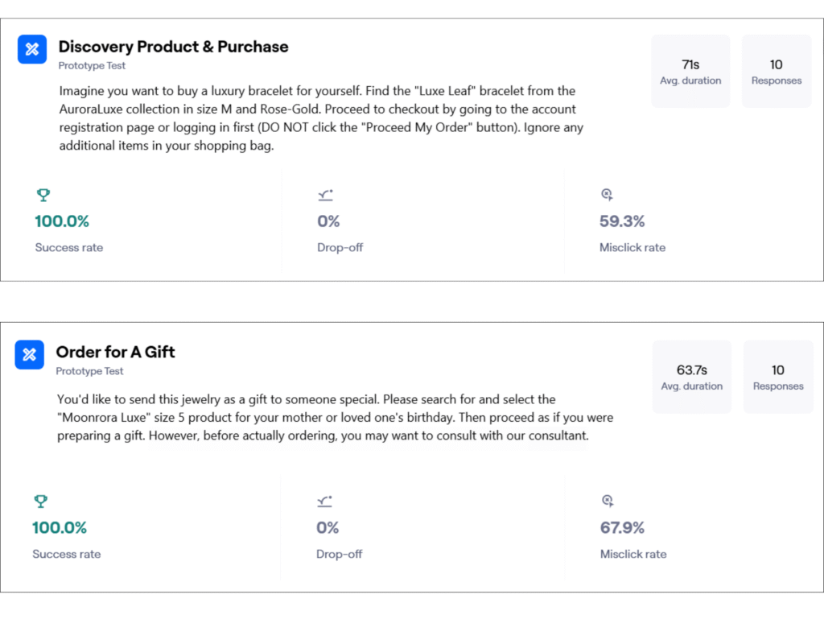
Task: Select the success rate trophy icon on first test
Action: [43, 195]
